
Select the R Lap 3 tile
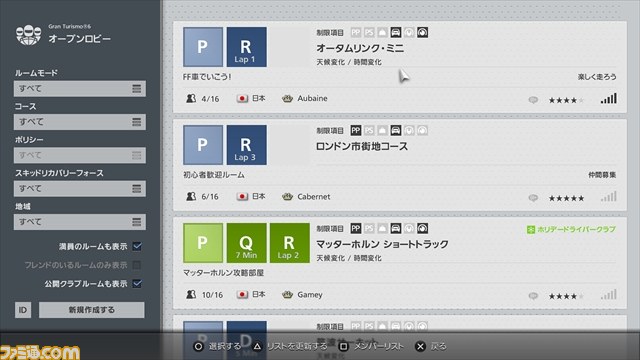pos(247,145)
